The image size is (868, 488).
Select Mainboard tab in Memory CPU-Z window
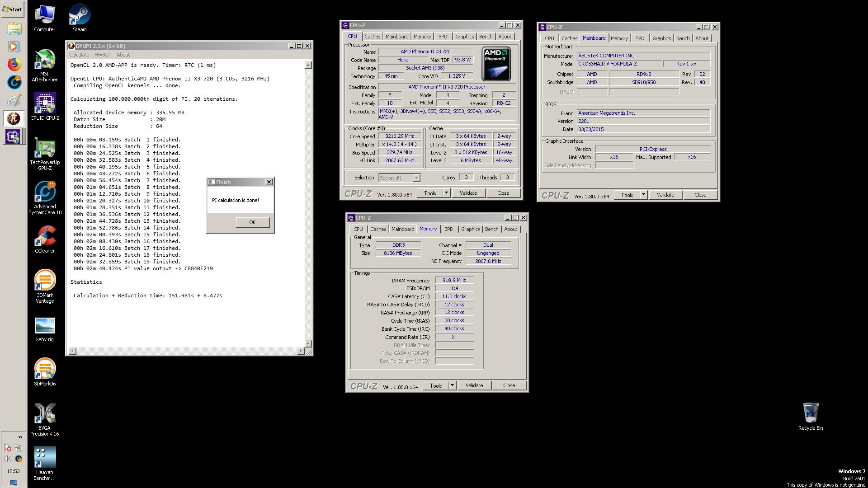[402, 229]
